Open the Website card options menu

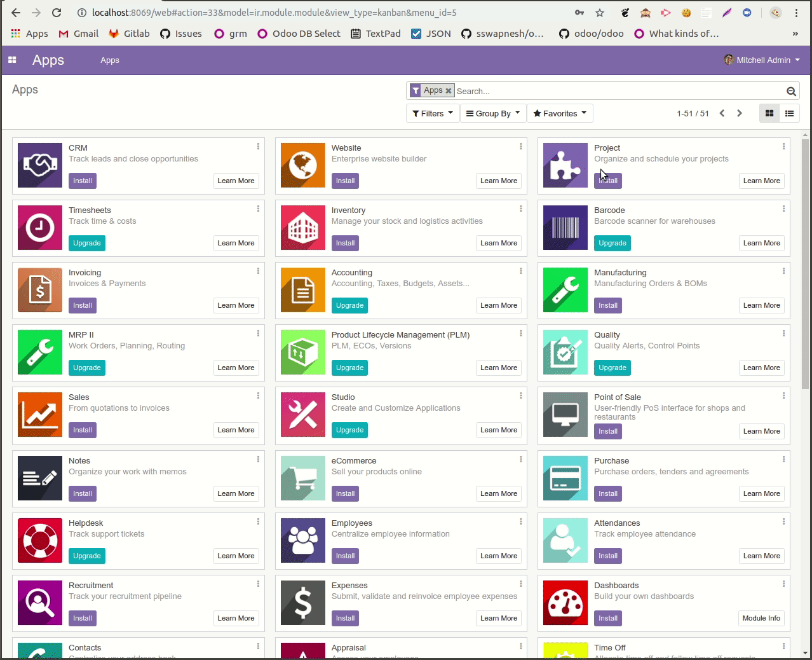pos(521,146)
